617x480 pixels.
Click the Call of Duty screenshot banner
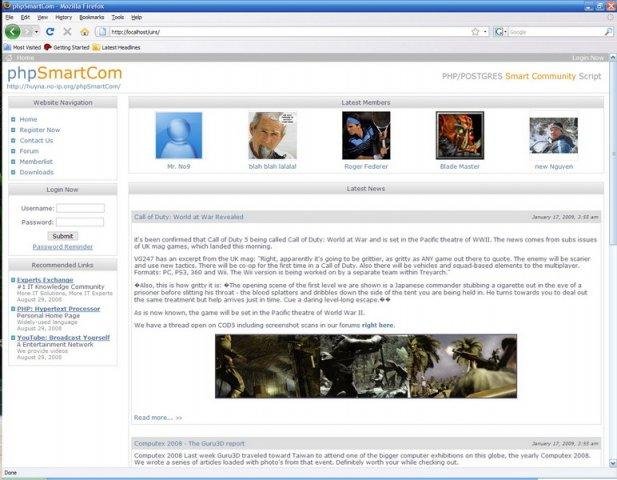tap(366, 366)
